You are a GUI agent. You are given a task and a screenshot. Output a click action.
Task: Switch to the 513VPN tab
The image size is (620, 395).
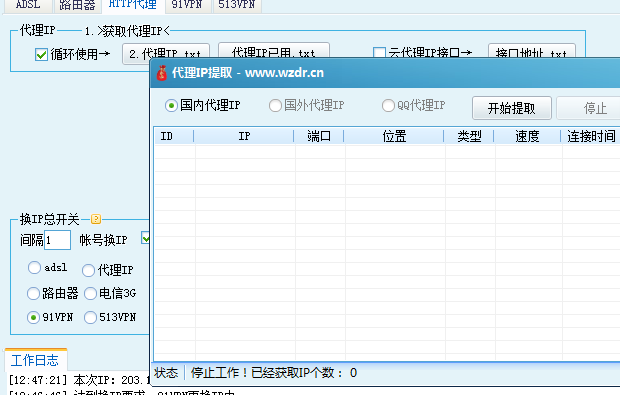(x=237, y=6)
